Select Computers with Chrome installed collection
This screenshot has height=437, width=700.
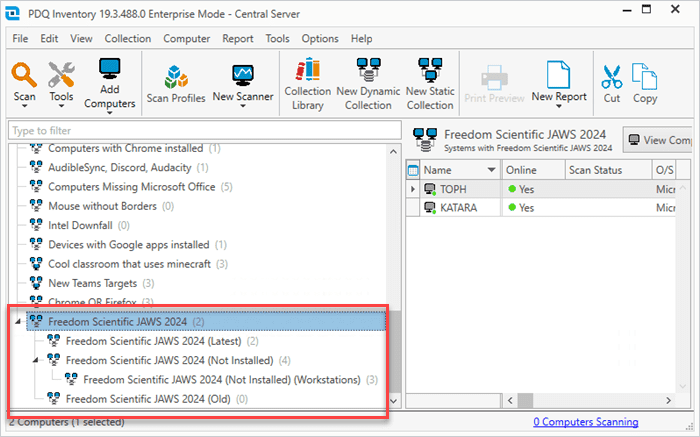point(125,148)
